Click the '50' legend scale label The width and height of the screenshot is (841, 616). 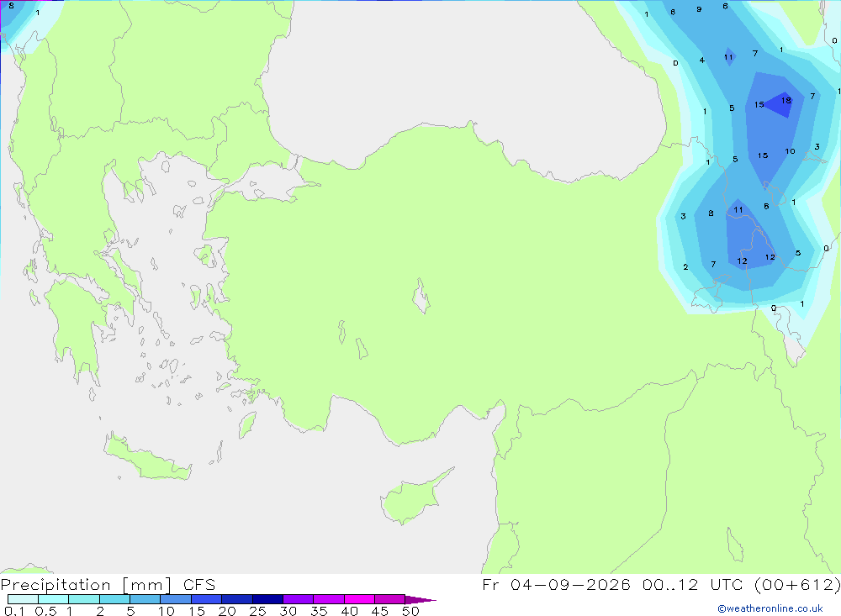[410, 611]
